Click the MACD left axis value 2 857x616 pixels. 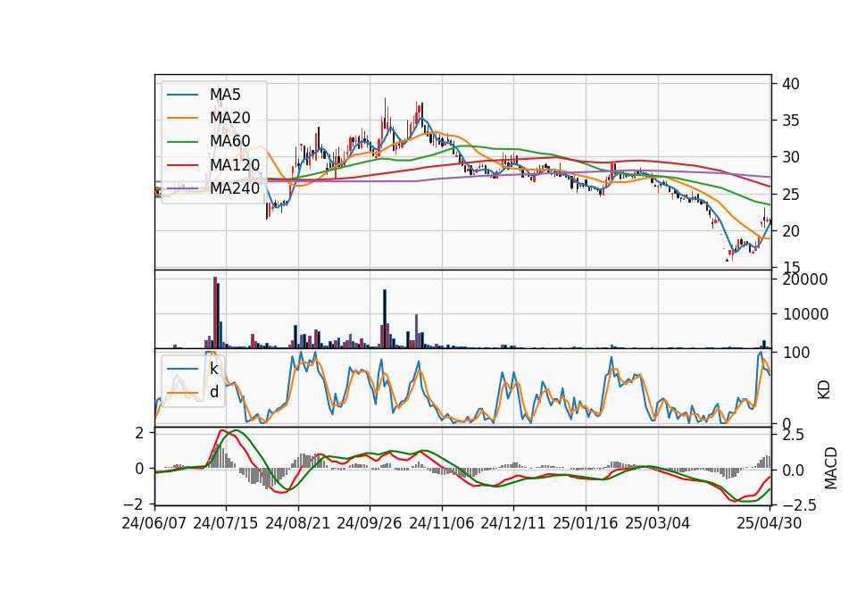pos(139,433)
